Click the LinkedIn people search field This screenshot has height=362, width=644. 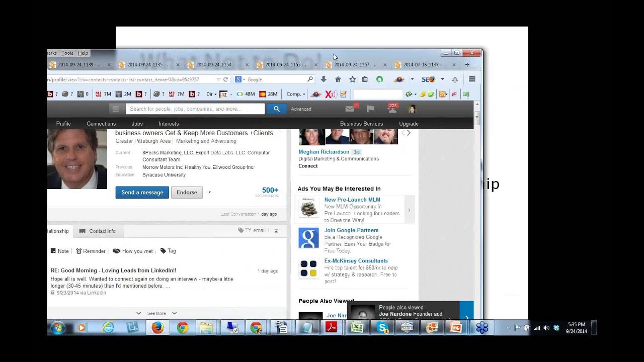(x=195, y=109)
